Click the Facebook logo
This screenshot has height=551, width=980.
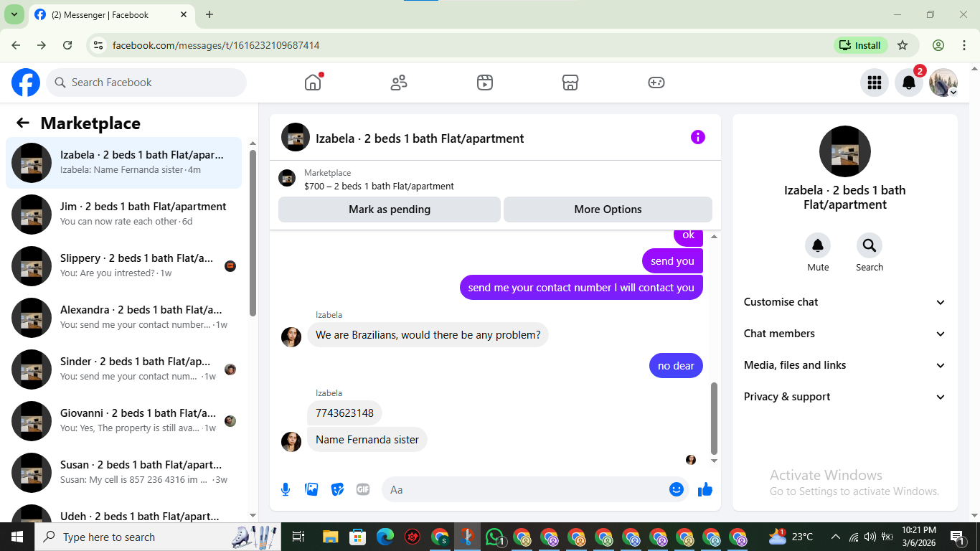tap(26, 83)
